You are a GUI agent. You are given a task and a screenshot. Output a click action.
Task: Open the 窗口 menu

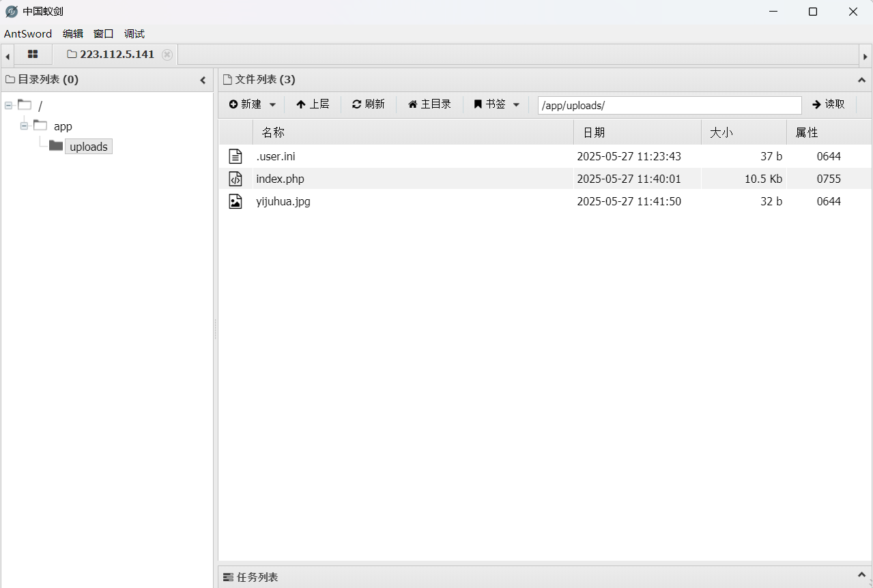104,33
